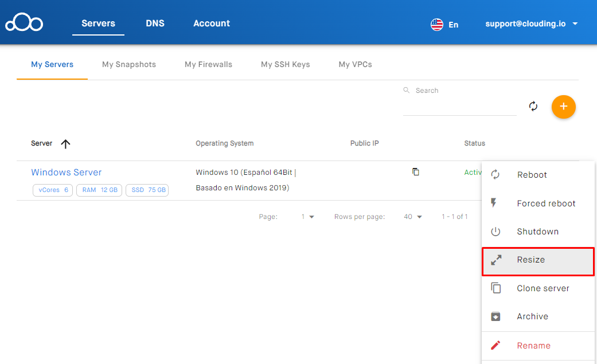Image resolution: width=597 pixels, height=364 pixels.
Task: Click the refresh server list icon
Action: (x=533, y=106)
